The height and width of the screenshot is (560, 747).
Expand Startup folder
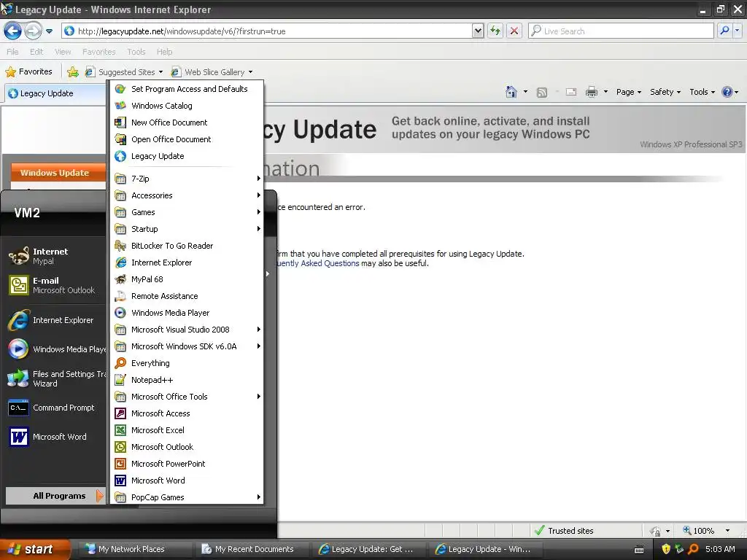coord(187,228)
